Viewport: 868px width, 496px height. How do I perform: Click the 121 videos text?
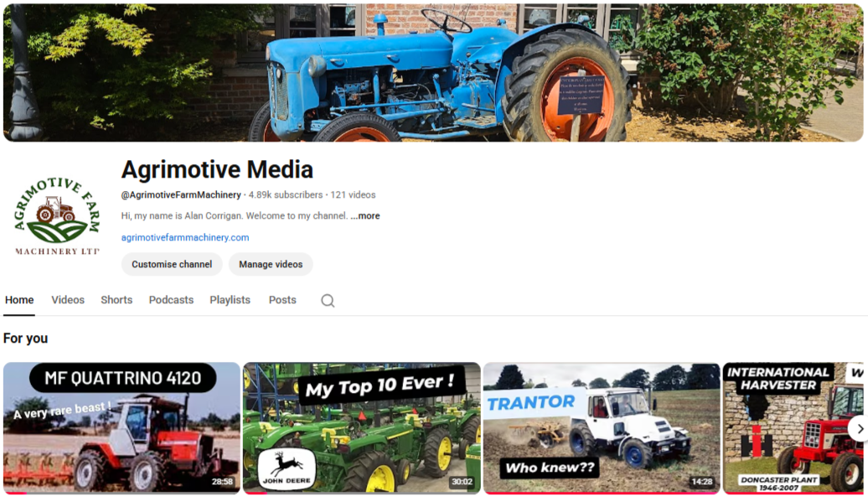tap(354, 195)
